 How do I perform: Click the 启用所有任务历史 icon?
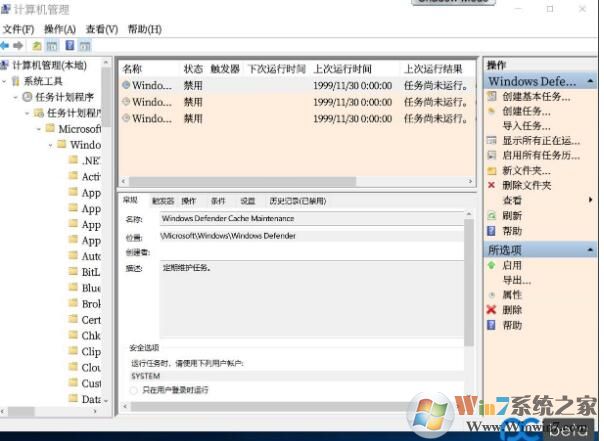pyautogui.click(x=492, y=155)
